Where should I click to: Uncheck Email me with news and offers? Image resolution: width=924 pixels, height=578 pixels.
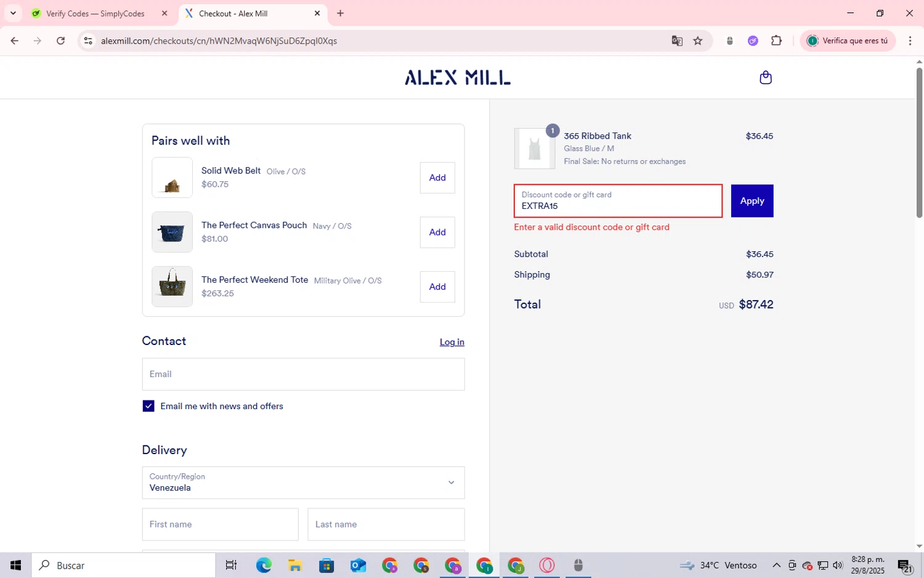click(148, 406)
